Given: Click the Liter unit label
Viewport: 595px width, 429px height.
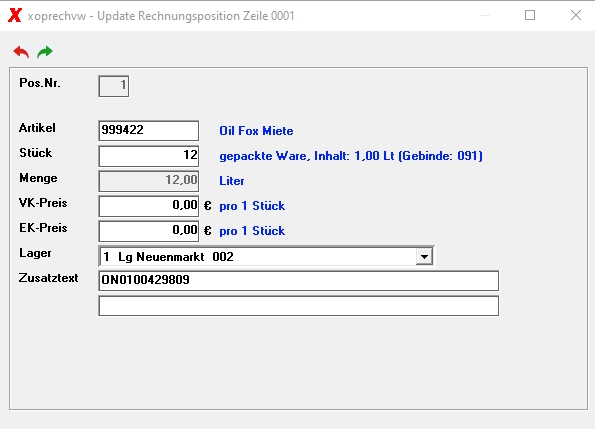Looking at the screenshot, I should pos(231,181).
